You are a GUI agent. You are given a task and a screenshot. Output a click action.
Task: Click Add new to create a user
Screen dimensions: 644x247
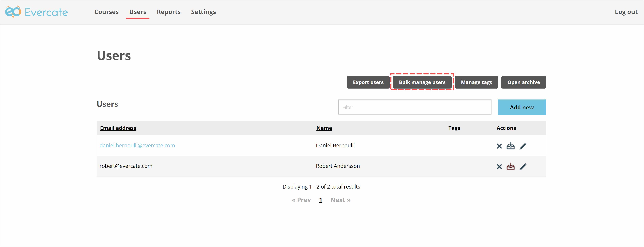pyautogui.click(x=522, y=107)
